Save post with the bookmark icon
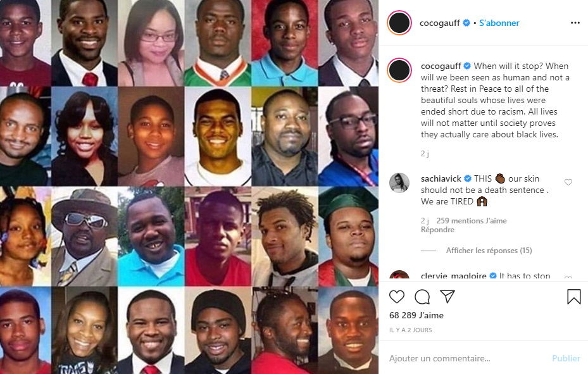588x374 pixels. click(x=573, y=296)
